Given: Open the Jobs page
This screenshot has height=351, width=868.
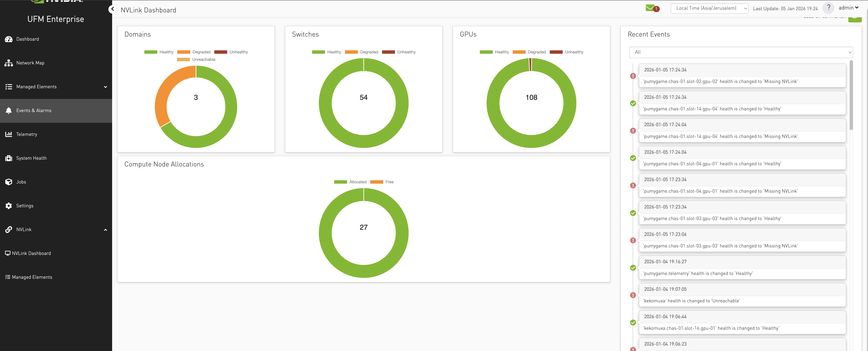Looking at the screenshot, I should (x=56, y=182).
